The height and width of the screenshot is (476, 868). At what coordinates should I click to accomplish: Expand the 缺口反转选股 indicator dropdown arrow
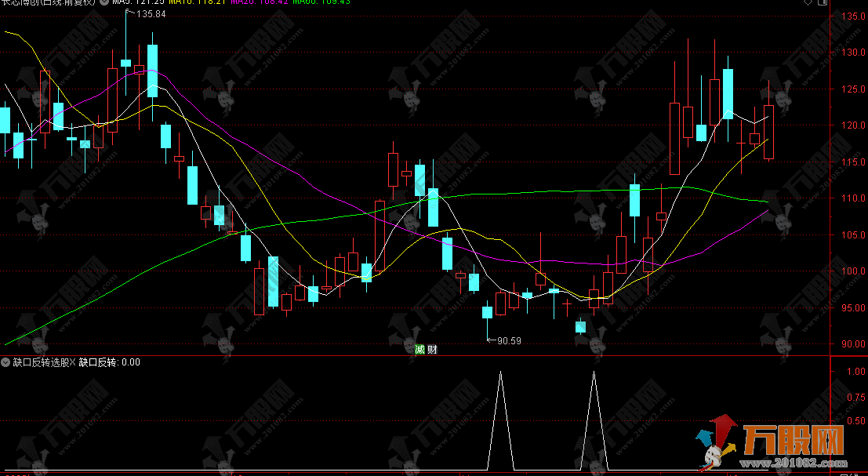click(x=6, y=362)
